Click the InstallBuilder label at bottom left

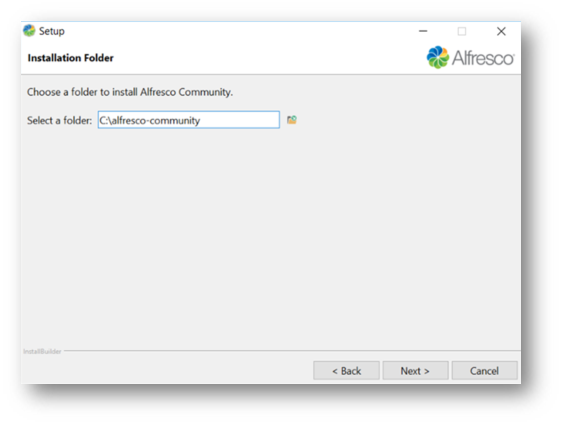pyautogui.click(x=42, y=351)
